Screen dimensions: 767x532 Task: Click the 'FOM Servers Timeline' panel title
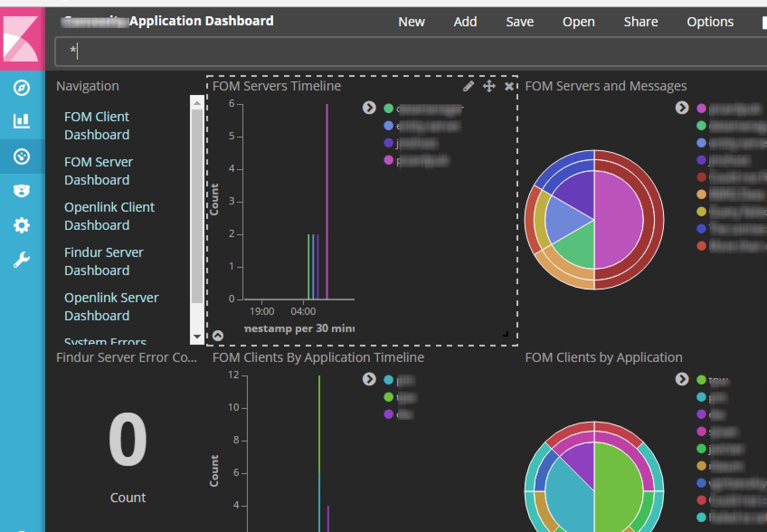(x=277, y=86)
